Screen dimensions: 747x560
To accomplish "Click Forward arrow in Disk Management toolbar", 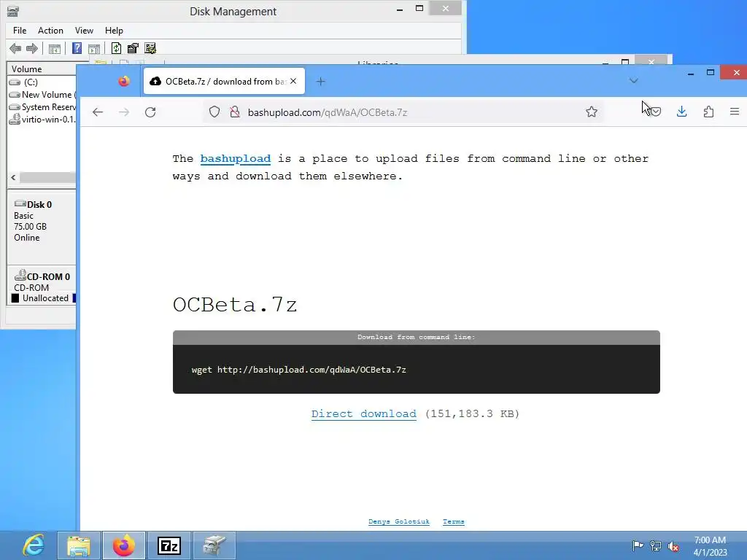I will coord(32,48).
